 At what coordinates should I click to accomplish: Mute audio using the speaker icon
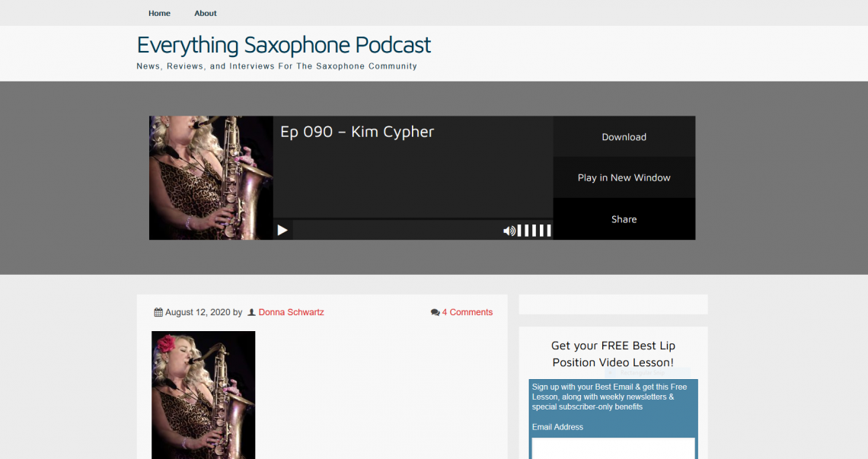[x=509, y=231]
